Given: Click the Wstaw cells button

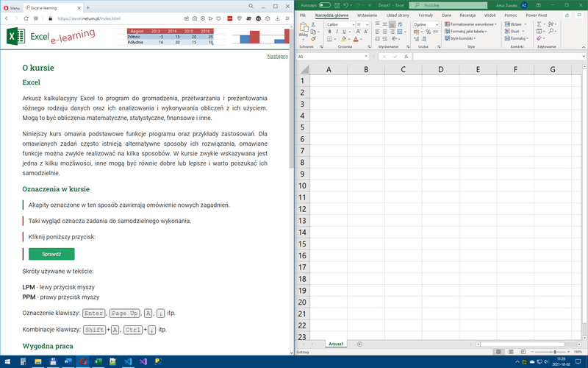Looking at the screenshot, I should pos(516,24).
